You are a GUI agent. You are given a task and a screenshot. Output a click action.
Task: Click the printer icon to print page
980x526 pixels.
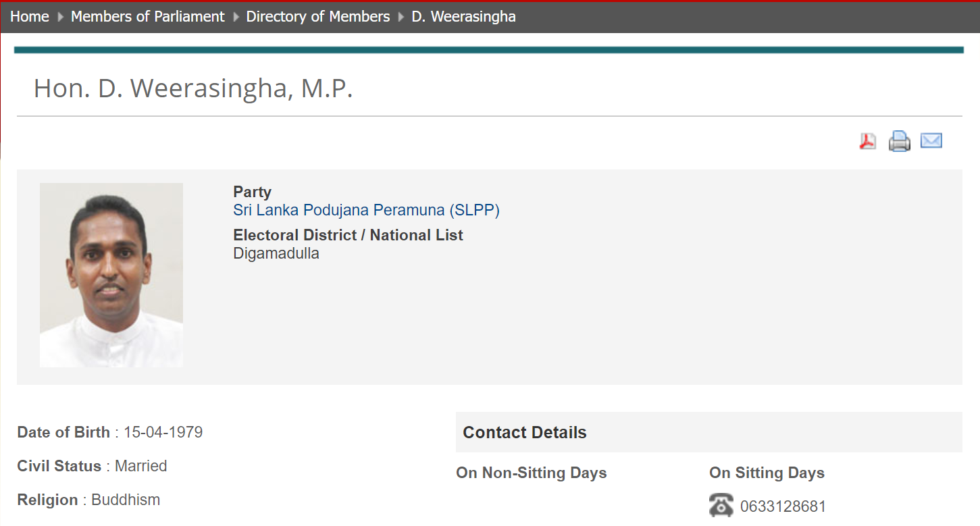click(x=899, y=141)
